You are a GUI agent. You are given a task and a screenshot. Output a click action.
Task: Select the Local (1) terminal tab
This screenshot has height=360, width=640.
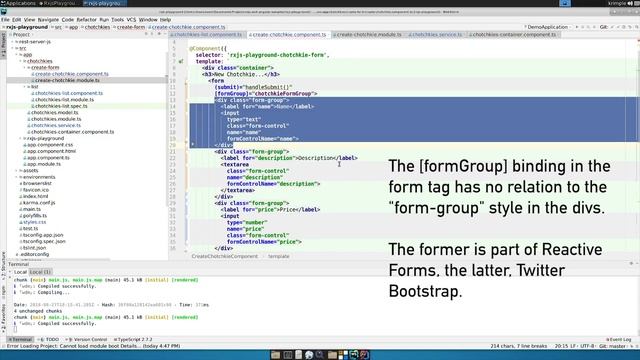pyautogui.click(x=40, y=272)
